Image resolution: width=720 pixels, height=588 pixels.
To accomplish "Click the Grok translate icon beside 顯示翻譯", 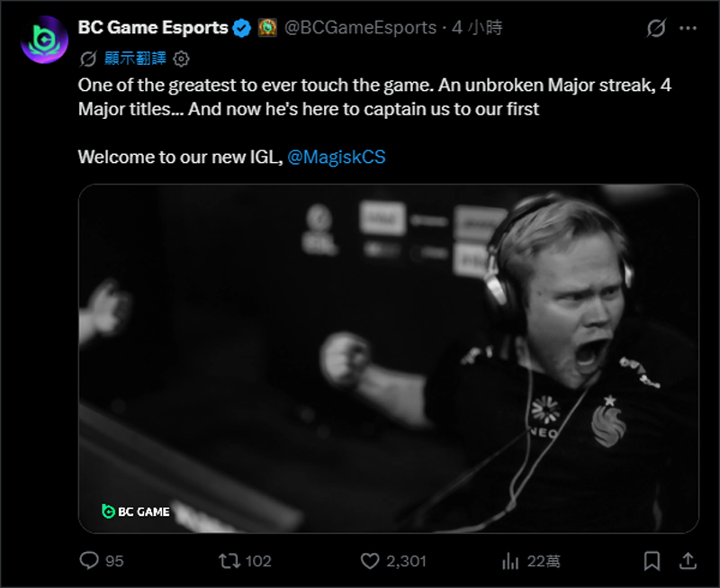I will (87, 59).
